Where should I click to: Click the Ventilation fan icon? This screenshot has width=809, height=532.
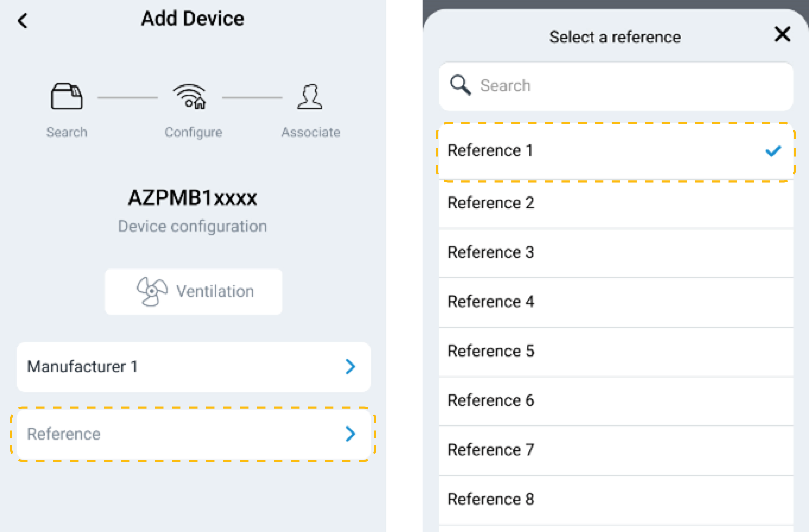tap(152, 291)
